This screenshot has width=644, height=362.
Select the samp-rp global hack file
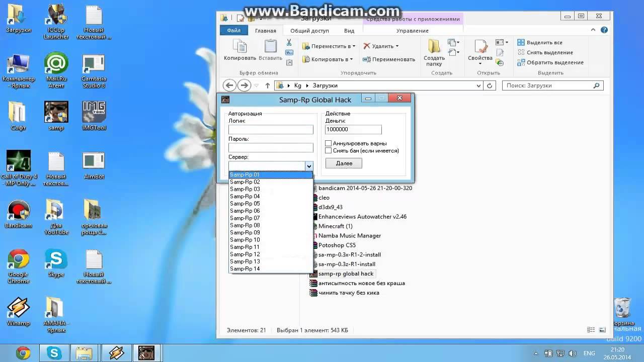click(x=342, y=274)
